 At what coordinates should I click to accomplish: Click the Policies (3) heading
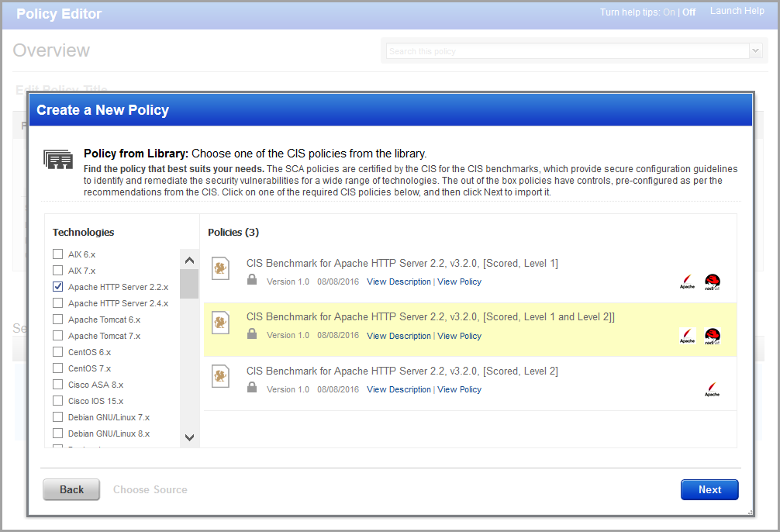[x=233, y=233]
